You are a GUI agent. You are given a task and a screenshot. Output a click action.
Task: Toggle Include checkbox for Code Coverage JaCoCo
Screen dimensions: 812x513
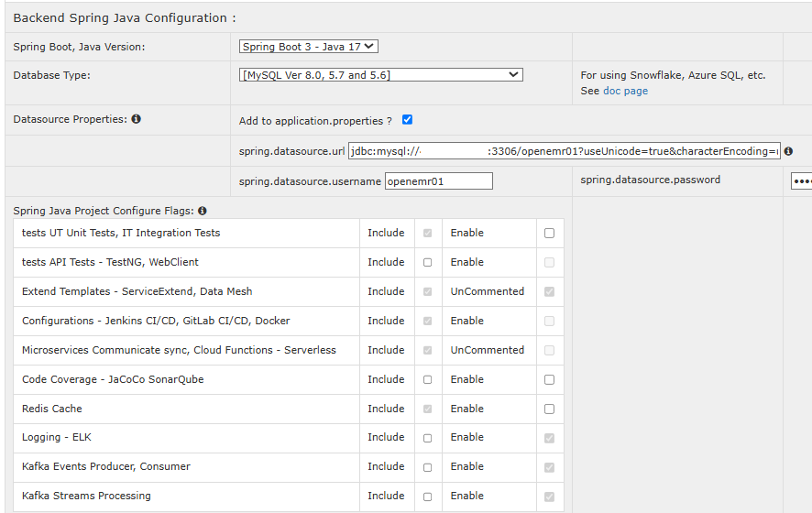[427, 380]
